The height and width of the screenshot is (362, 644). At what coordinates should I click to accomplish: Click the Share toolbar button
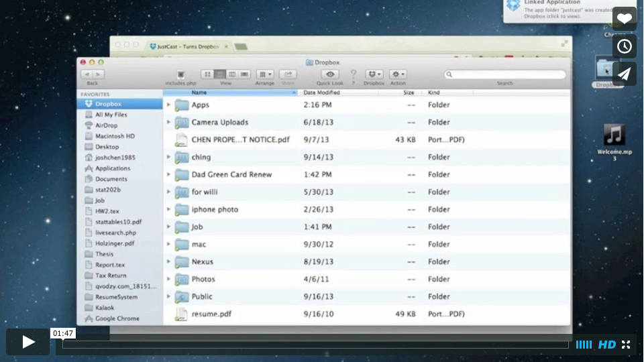(288, 74)
